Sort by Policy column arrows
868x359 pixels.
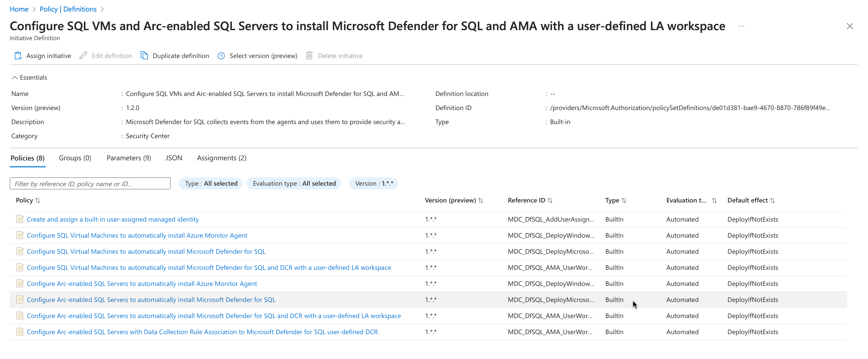[x=37, y=200]
